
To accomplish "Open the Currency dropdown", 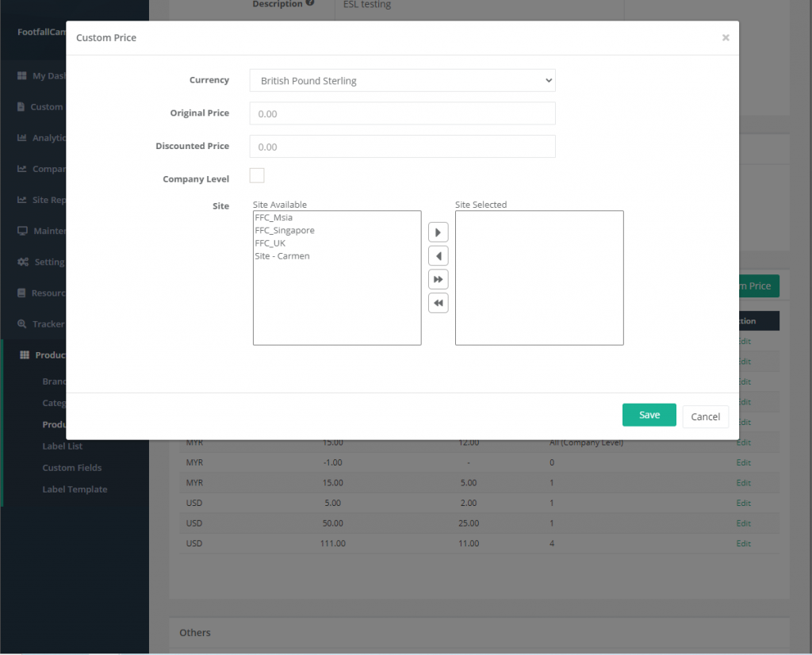I will click(x=402, y=81).
